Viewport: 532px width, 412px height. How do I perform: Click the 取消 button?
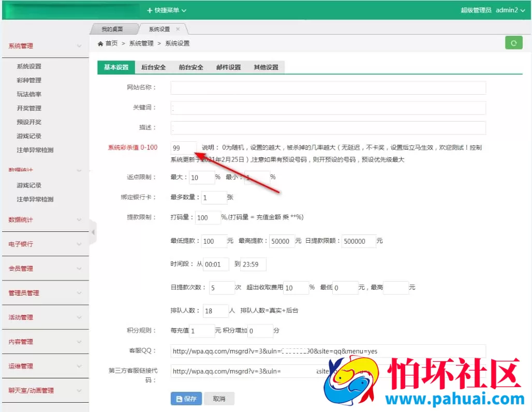click(x=219, y=399)
